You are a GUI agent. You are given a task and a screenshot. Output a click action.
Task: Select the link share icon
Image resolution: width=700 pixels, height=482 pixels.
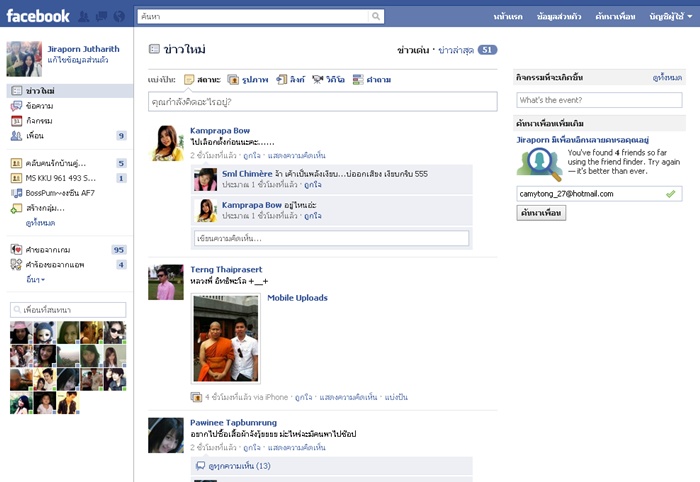(281, 79)
